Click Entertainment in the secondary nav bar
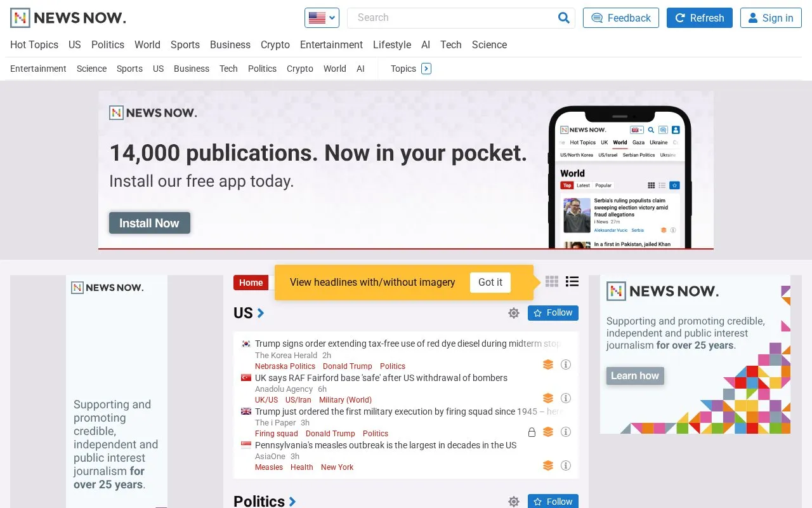 [x=38, y=69]
